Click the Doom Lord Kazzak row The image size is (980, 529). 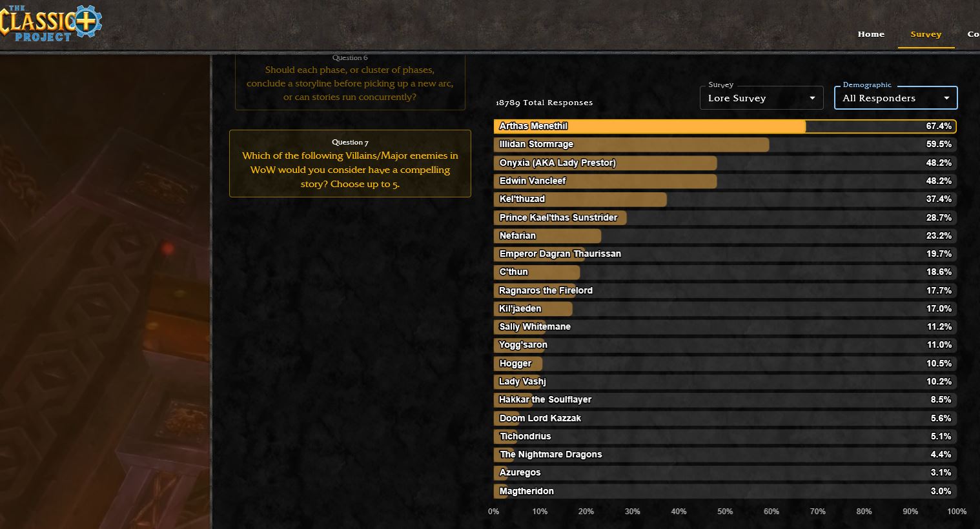click(x=725, y=418)
